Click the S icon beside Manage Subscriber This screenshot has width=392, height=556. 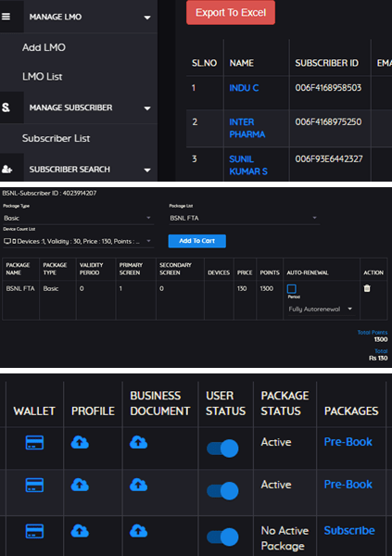(6, 107)
